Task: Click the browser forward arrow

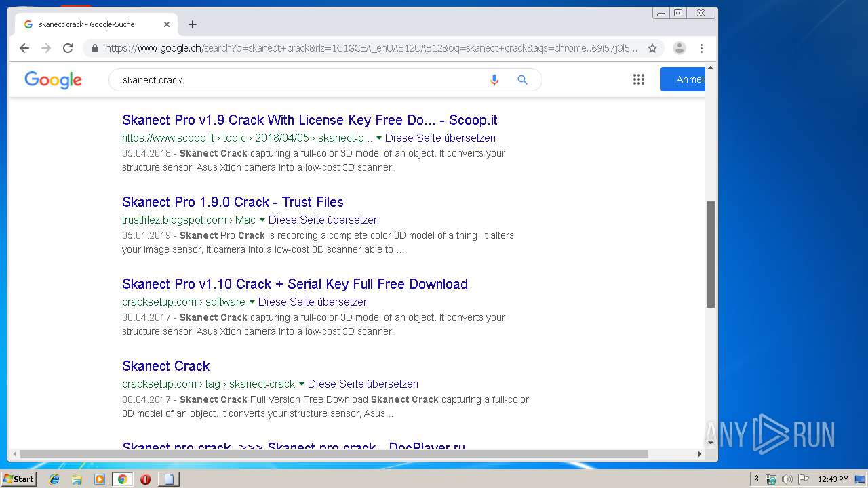Action: pyautogui.click(x=46, y=48)
